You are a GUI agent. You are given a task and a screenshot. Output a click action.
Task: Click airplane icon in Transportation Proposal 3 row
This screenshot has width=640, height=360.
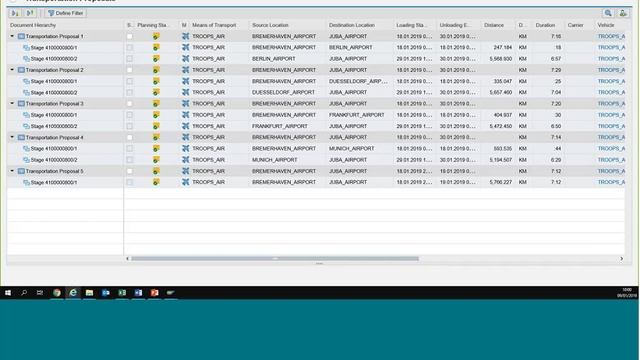click(186, 104)
